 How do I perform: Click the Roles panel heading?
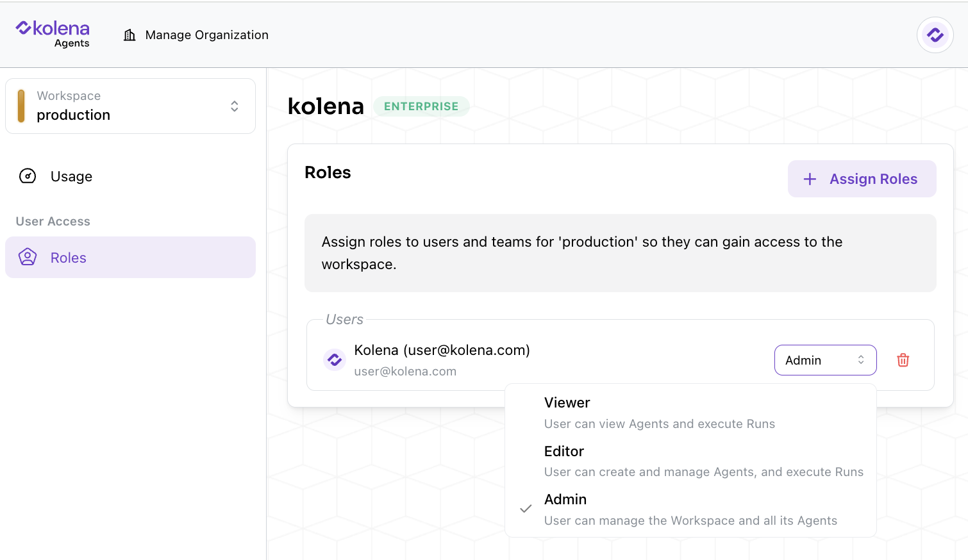pos(328,172)
